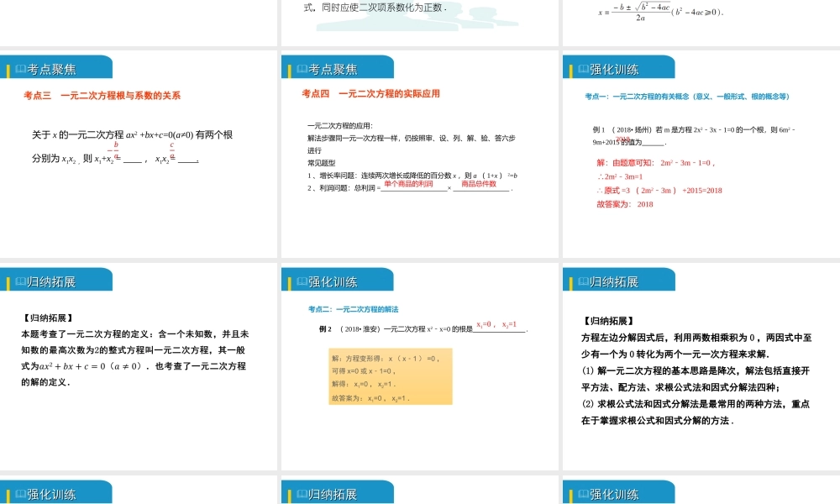The image size is (840, 504).
Task: Click the 例2 (2018·淮安) problem text
Action: click(x=423, y=328)
